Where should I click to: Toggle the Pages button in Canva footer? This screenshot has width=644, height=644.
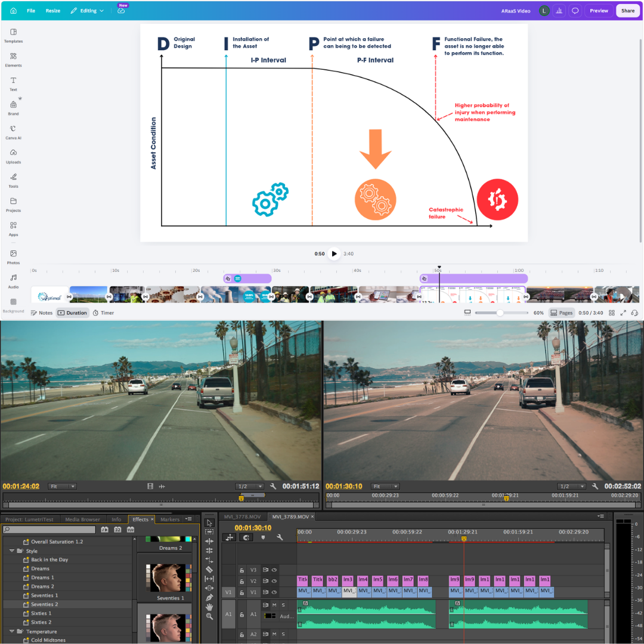[562, 313]
